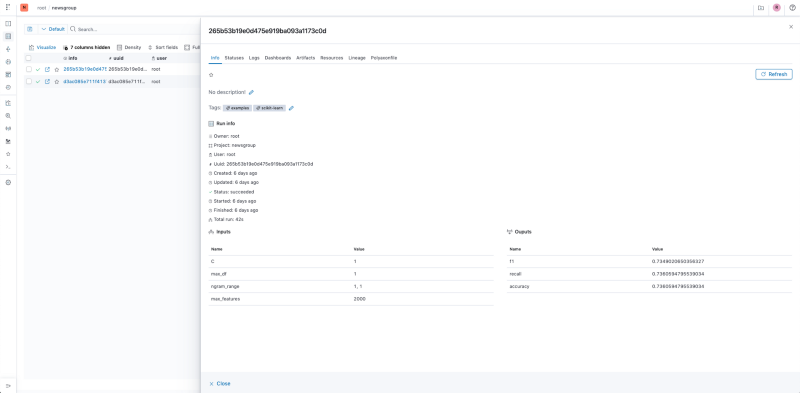The width and height of the screenshot is (800, 393).
Task: Edit tags with the pencil icon
Action: [x=291, y=108]
